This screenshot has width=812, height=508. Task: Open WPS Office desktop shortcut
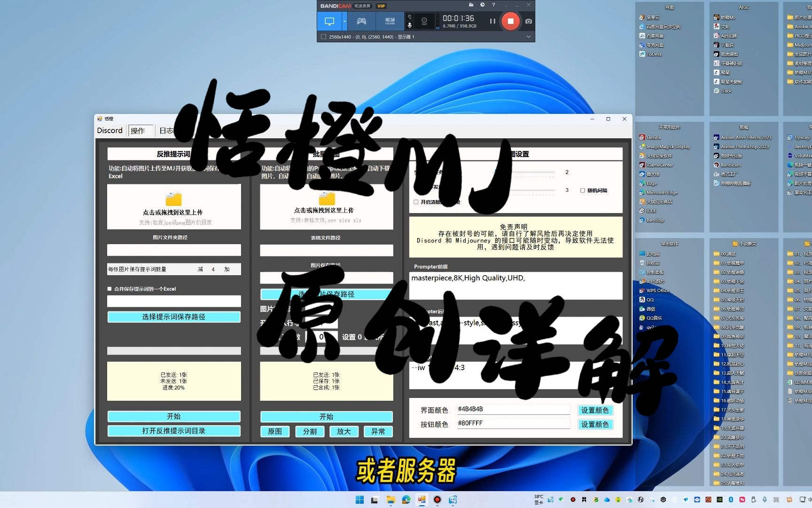(654, 290)
